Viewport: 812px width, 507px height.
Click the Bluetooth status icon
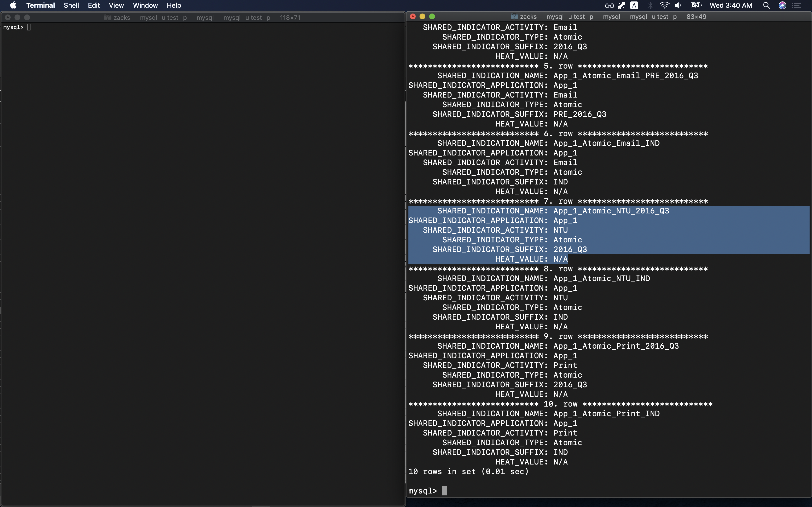click(650, 5)
